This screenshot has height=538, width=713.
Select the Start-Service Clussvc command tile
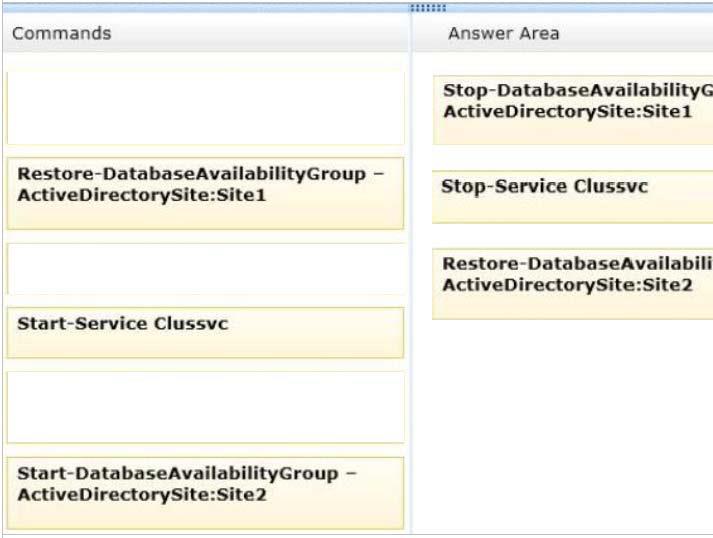[206, 333]
